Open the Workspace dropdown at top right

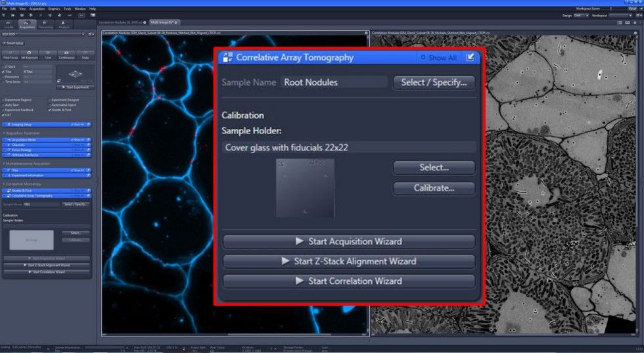coord(620,15)
